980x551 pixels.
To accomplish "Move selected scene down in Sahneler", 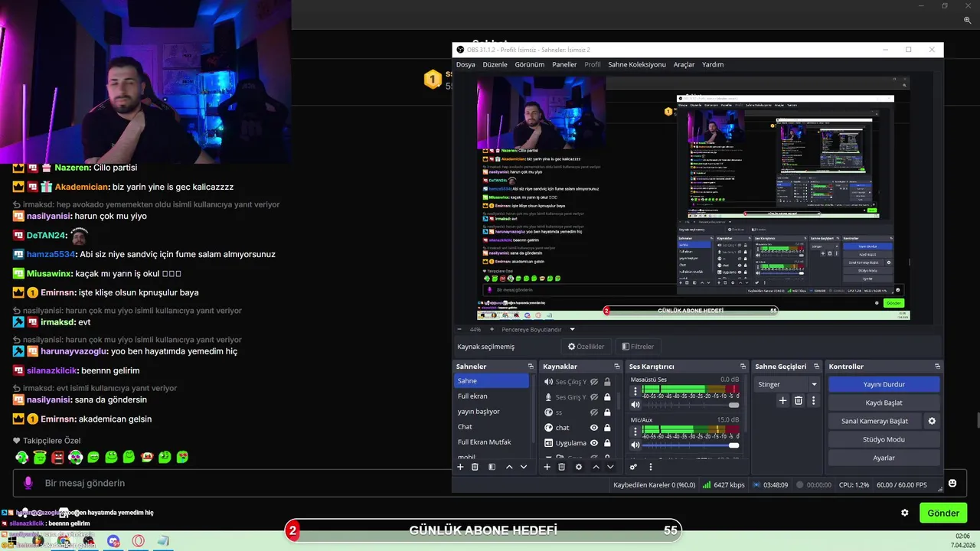I will point(524,467).
